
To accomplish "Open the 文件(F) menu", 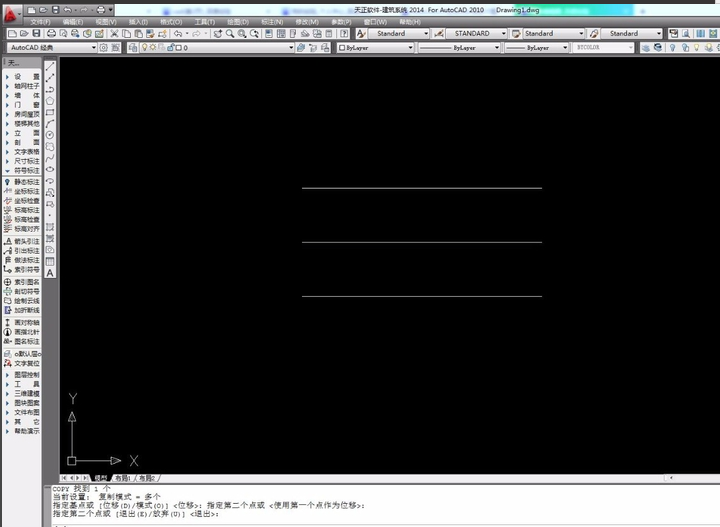I will coord(40,22).
